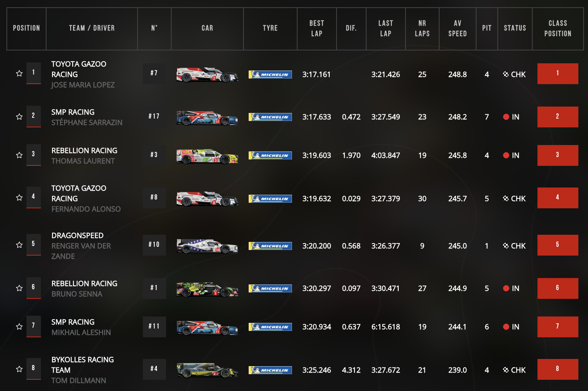The width and height of the screenshot is (588, 391).
Task: Star the ByKolles Racing Team row
Action: 19,369
